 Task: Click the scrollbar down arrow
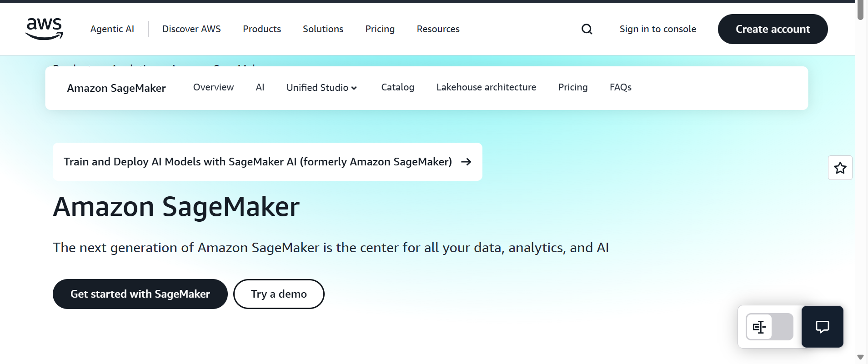(x=860, y=357)
